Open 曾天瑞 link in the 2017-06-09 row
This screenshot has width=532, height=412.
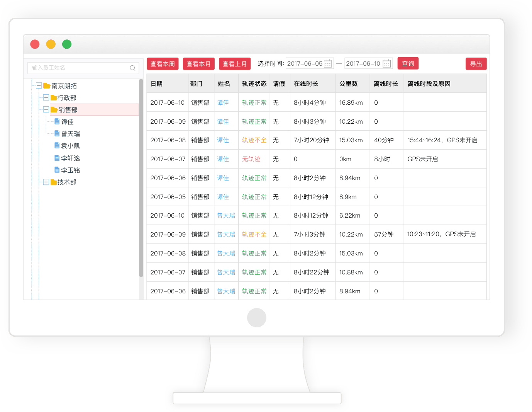point(226,234)
